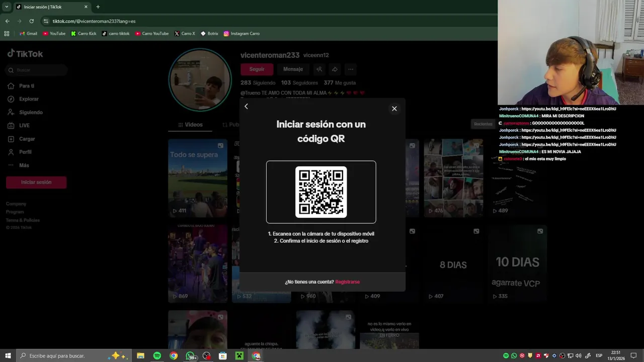Viewport: 644px width, 362px height.
Task: Click the sidebar Iniciar sesión button
Action: pyautogui.click(x=36, y=182)
